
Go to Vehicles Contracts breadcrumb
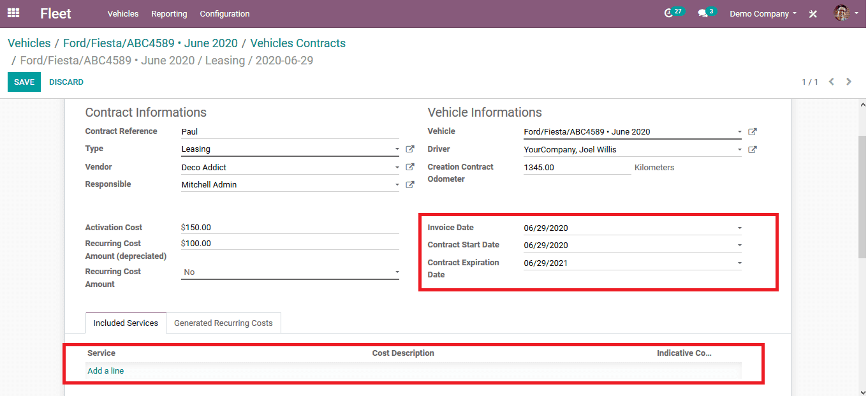pos(298,43)
